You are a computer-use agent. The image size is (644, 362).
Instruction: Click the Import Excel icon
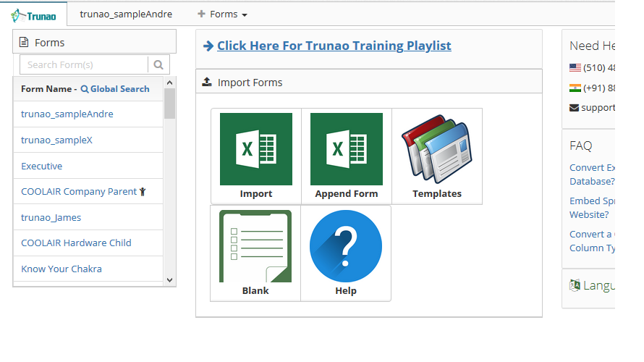pyautogui.click(x=256, y=149)
